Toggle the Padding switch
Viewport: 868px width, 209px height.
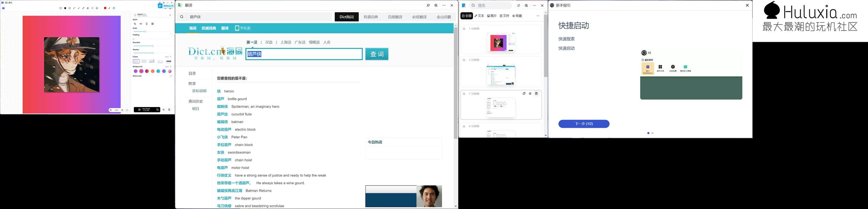pos(171,35)
